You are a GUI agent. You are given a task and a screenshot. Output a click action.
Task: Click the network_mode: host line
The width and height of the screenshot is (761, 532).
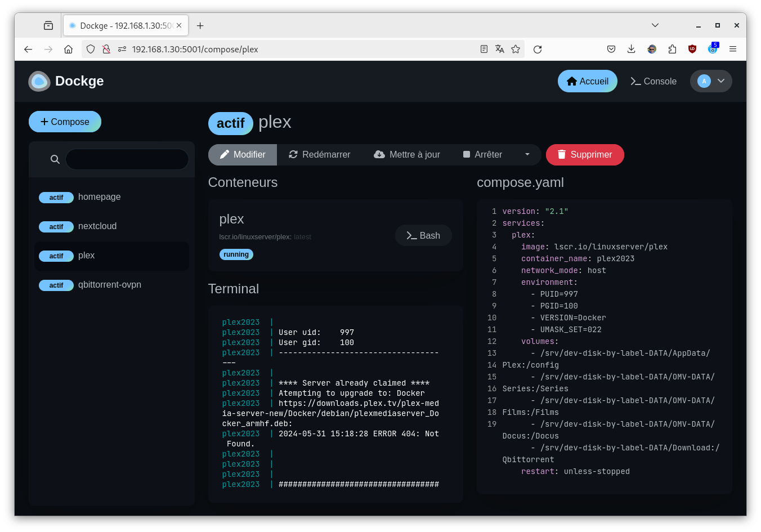[563, 270]
